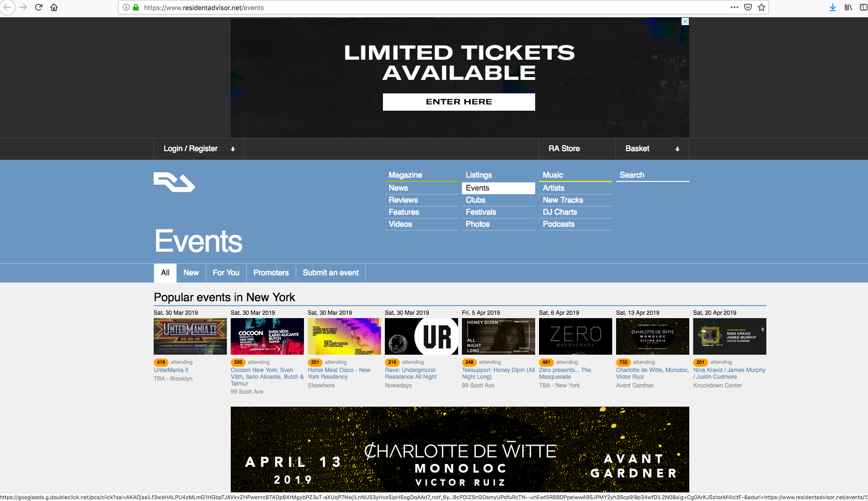Click the 419 attending badge
The width and height of the screenshot is (868, 501).
coord(161,362)
